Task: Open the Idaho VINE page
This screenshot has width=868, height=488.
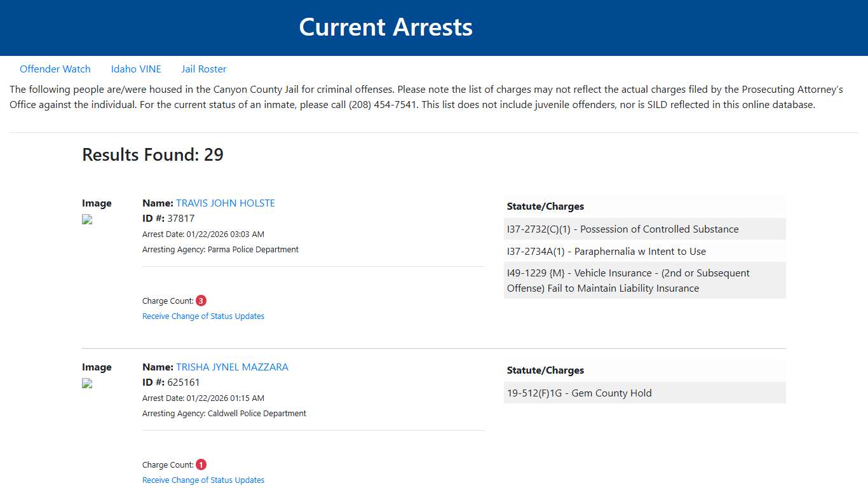Action: point(136,69)
